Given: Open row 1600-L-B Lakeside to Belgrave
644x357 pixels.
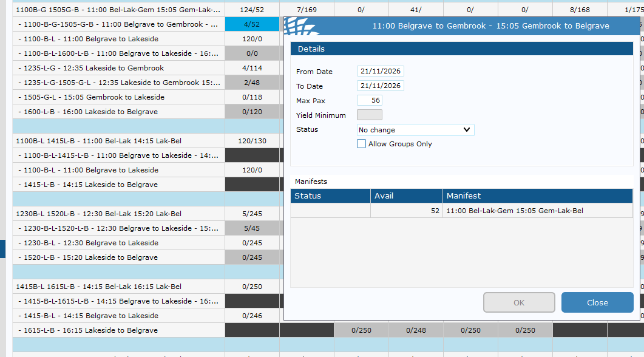Looking at the screenshot, I should (119, 112).
